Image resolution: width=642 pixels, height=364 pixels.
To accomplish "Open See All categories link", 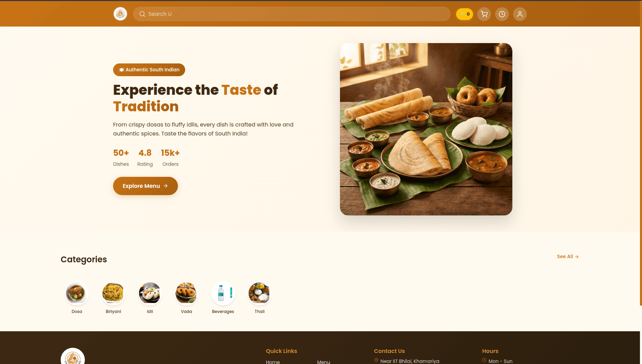I will pyautogui.click(x=568, y=256).
